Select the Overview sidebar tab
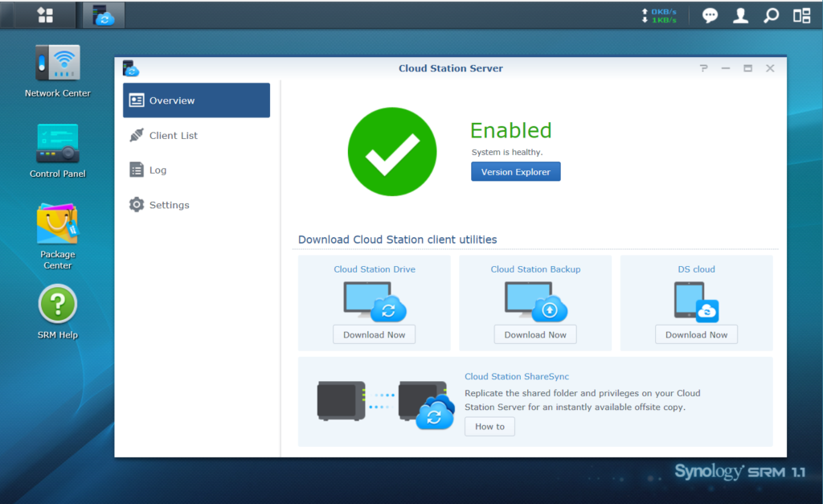823x504 pixels. tap(196, 100)
